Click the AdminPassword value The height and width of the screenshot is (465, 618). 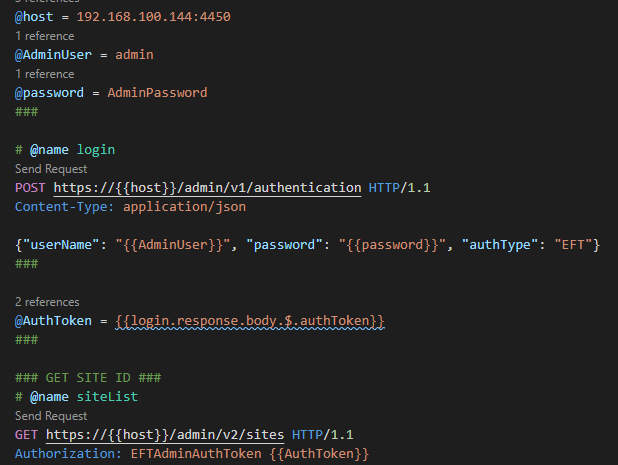[x=158, y=93]
